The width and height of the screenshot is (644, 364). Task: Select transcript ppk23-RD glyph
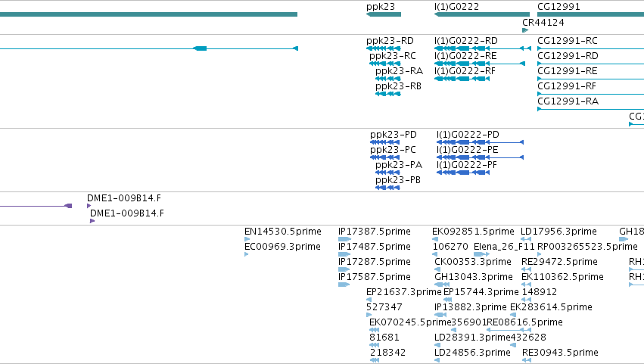coord(384,48)
